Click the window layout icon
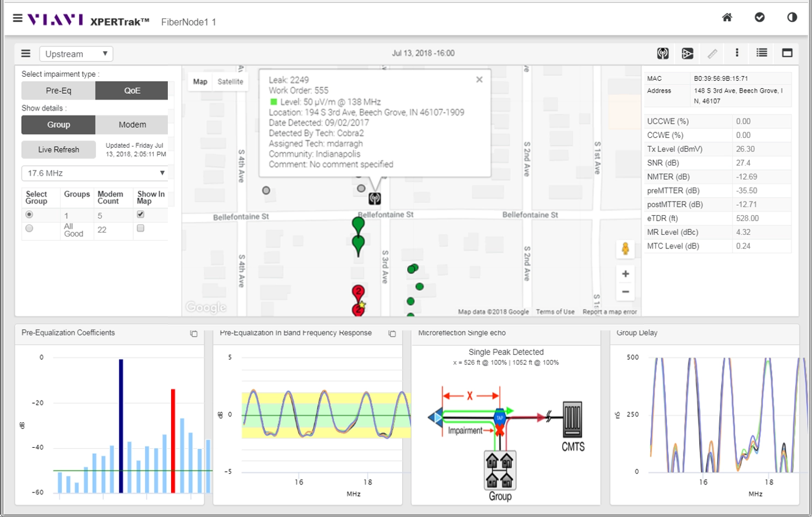 (786, 53)
